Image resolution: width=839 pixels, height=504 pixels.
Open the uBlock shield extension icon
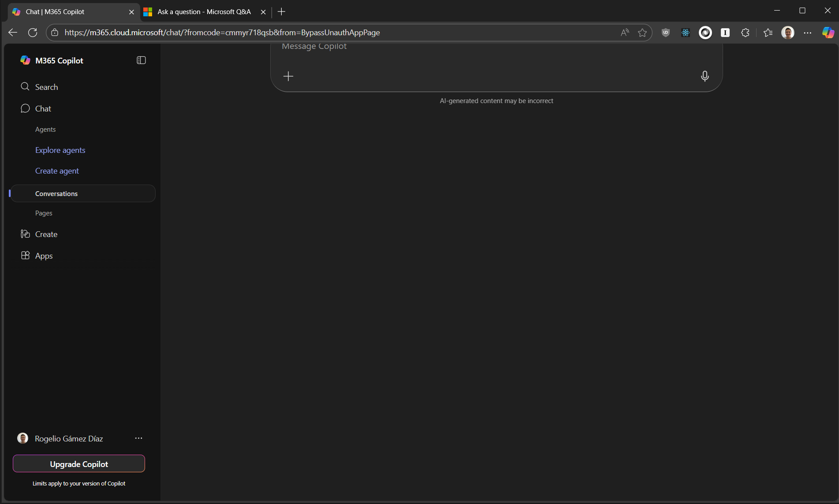point(666,33)
